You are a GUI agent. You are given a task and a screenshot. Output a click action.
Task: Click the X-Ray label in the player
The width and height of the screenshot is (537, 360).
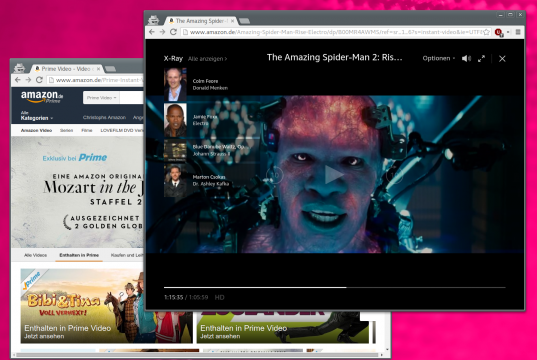pyautogui.click(x=173, y=59)
